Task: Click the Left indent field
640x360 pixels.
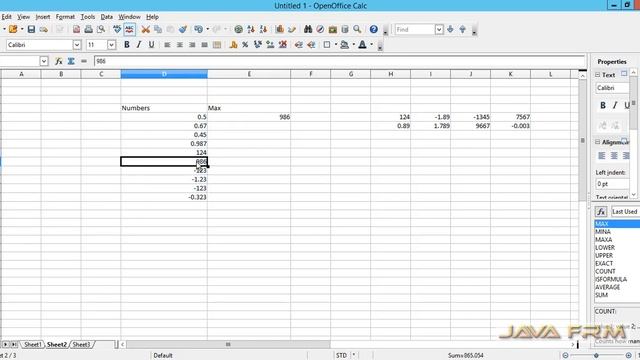Action: click(612, 184)
